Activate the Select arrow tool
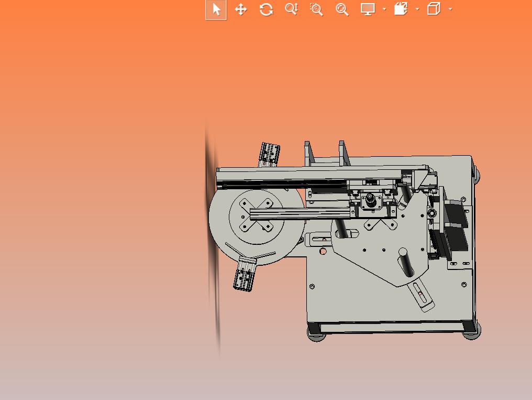 point(216,9)
